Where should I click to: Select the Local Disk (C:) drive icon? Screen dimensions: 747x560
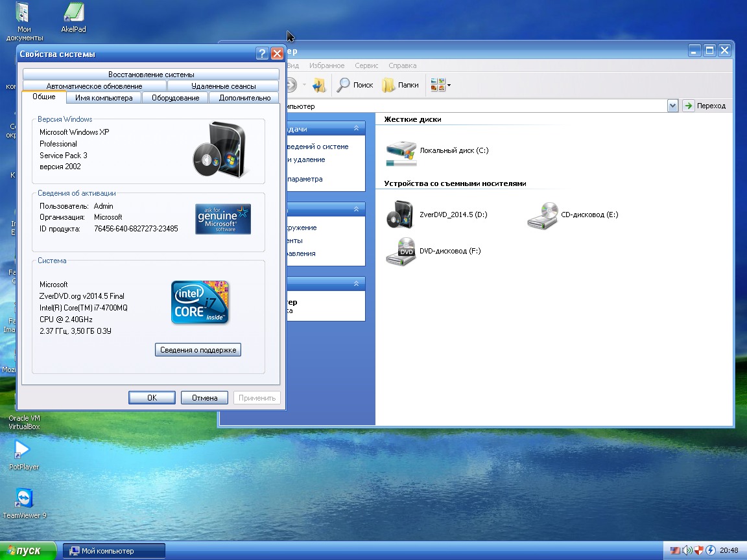click(x=401, y=151)
